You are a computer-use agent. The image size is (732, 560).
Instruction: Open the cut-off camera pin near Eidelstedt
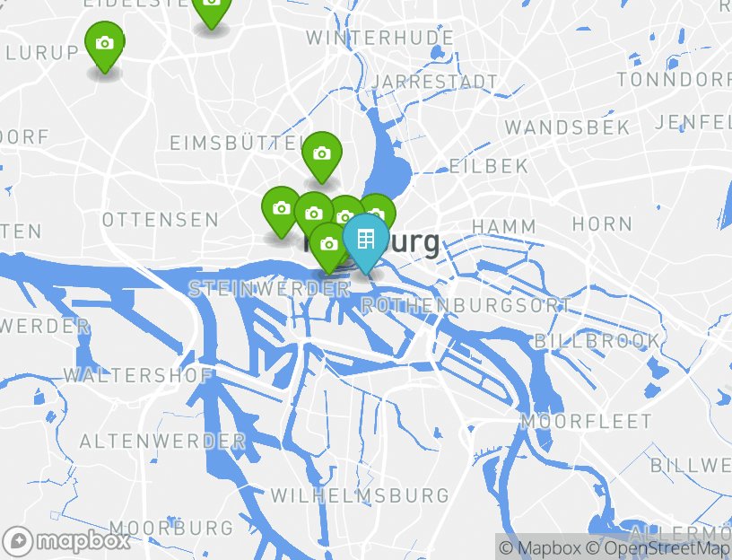pyautogui.click(x=212, y=10)
